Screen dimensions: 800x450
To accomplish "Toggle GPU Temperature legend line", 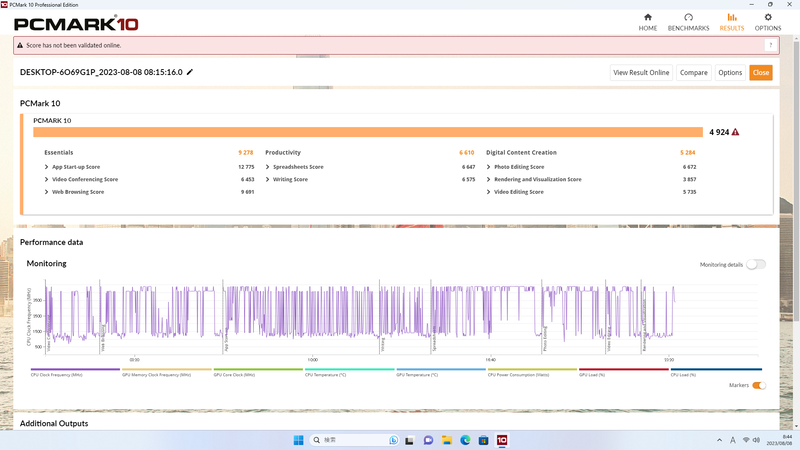I will coord(441,369).
